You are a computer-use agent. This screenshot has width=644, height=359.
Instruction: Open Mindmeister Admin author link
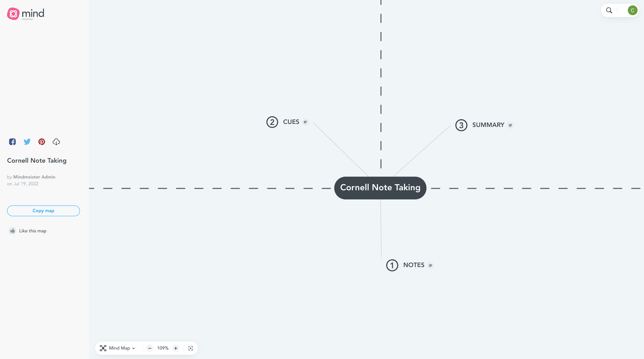click(34, 177)
